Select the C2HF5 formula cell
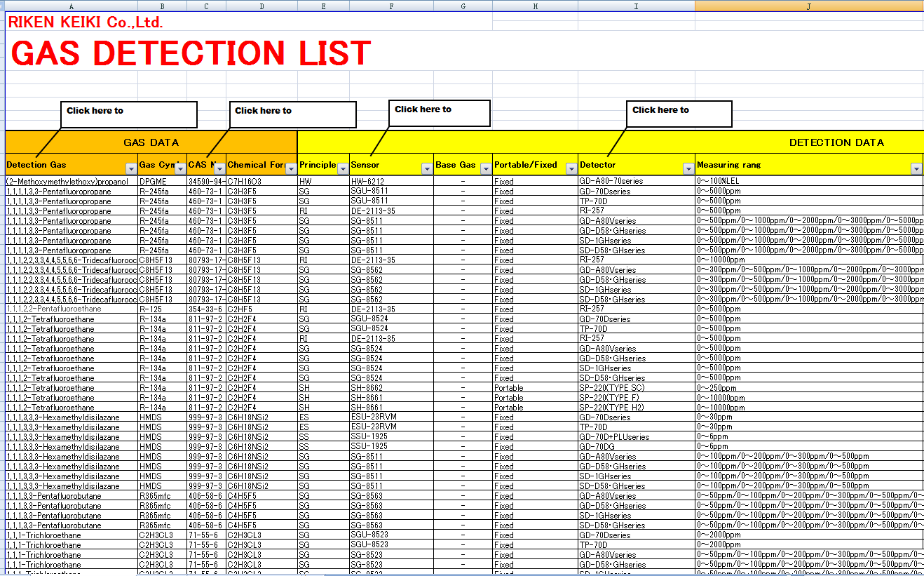This screenshot has height=576, width=924. (261, 309)
